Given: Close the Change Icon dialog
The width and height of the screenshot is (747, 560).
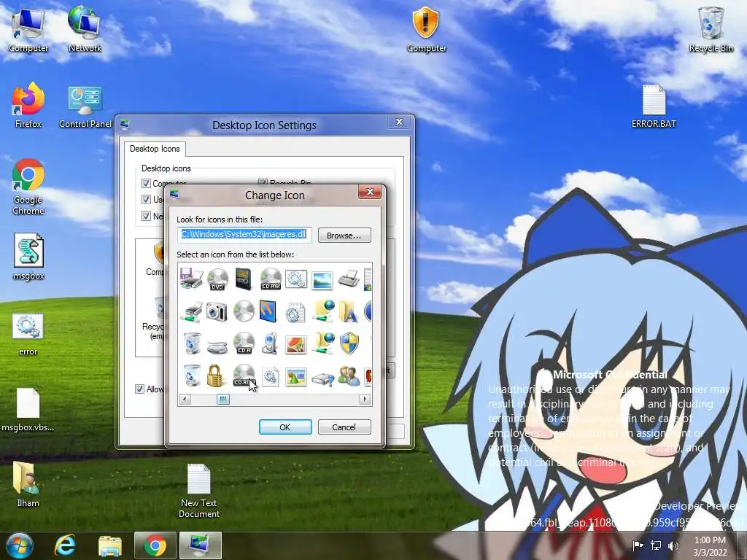Looking at the screenshot, I should pos(370,192).
